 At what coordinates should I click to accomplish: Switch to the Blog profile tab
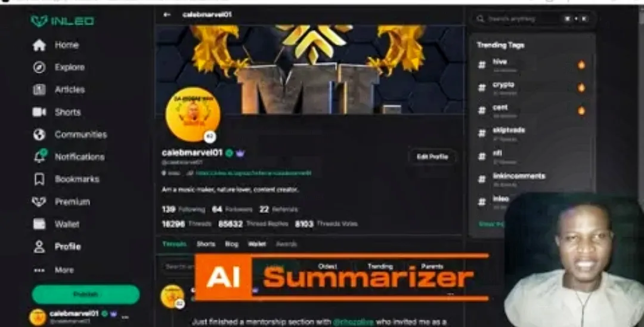click(x=231, y=244)
